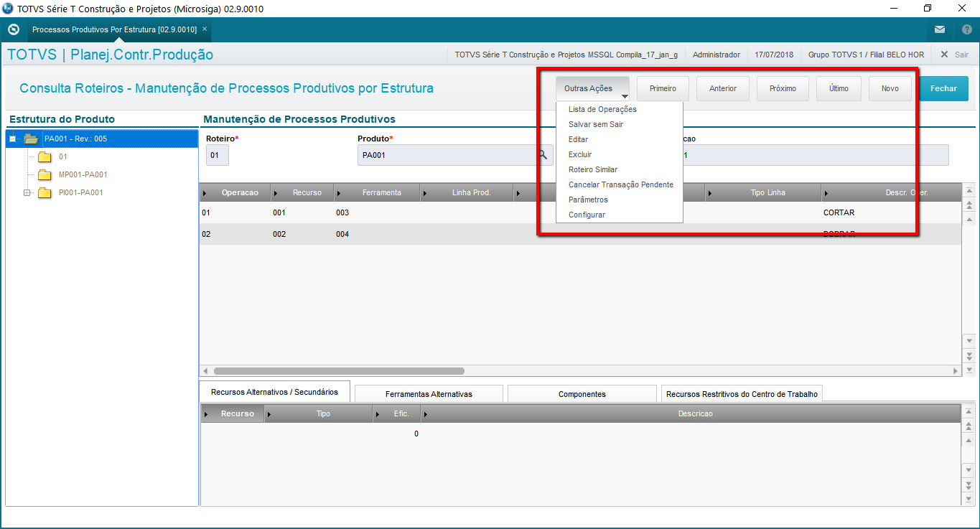Open the help question mark icon

click(x=966, y=29)
